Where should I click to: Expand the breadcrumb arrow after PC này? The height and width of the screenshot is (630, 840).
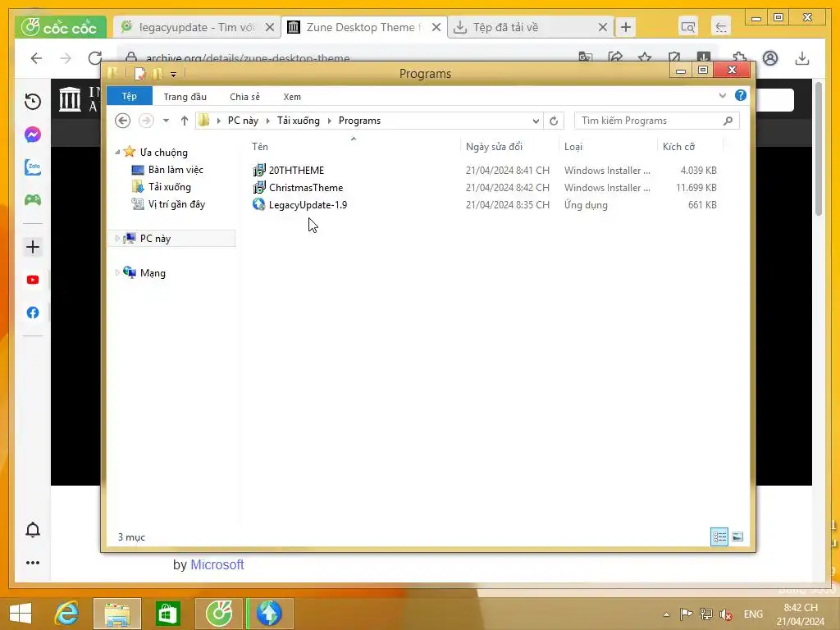click(x=268, y=121)
